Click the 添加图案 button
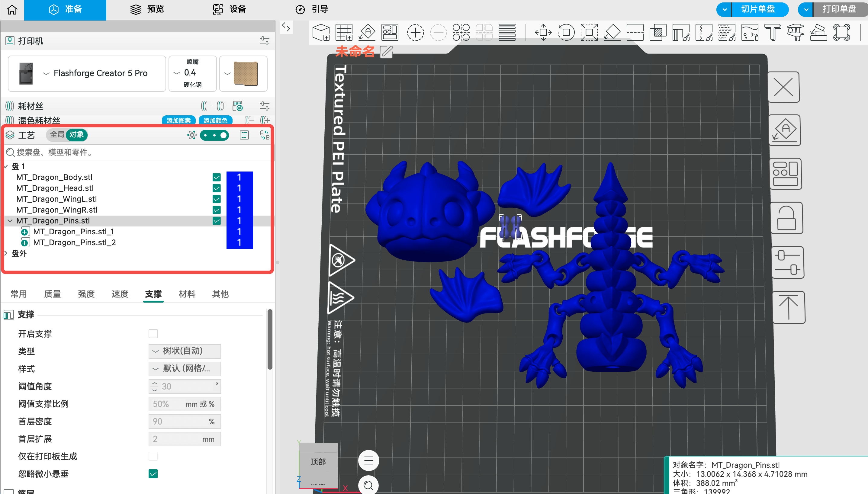The height and width of the screenshot is (494, 868). point(178,120)
